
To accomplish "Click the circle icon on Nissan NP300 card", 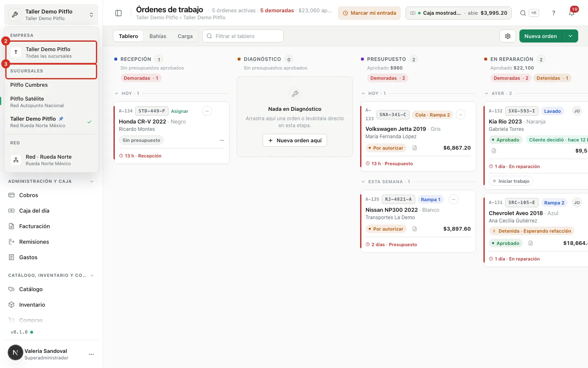I will click(x=453, y=199).
